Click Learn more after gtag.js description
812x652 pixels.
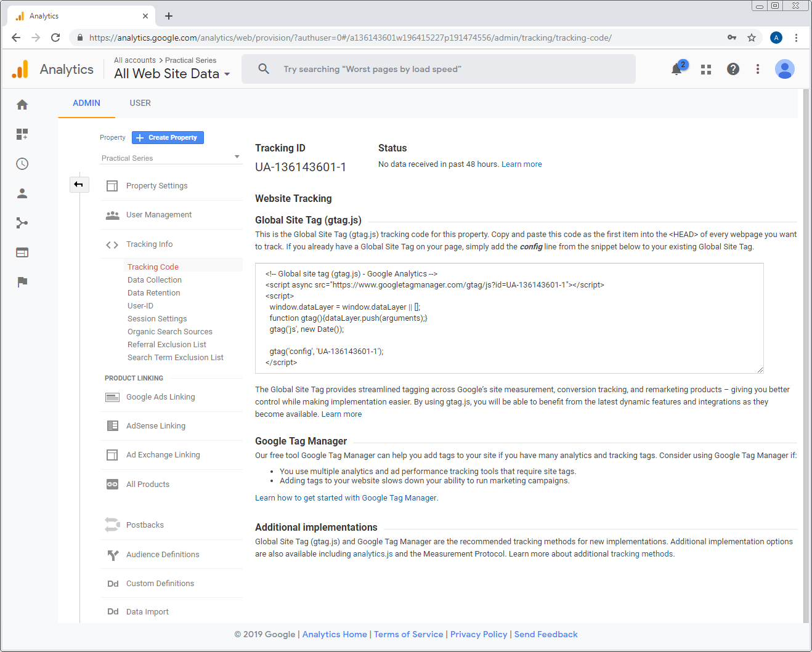[341, 414]
